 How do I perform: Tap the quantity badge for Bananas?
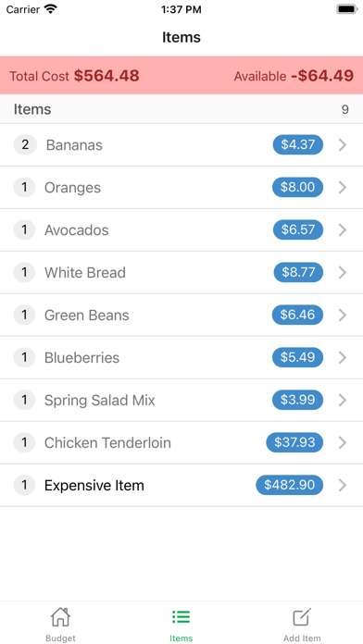pos(25,145)
